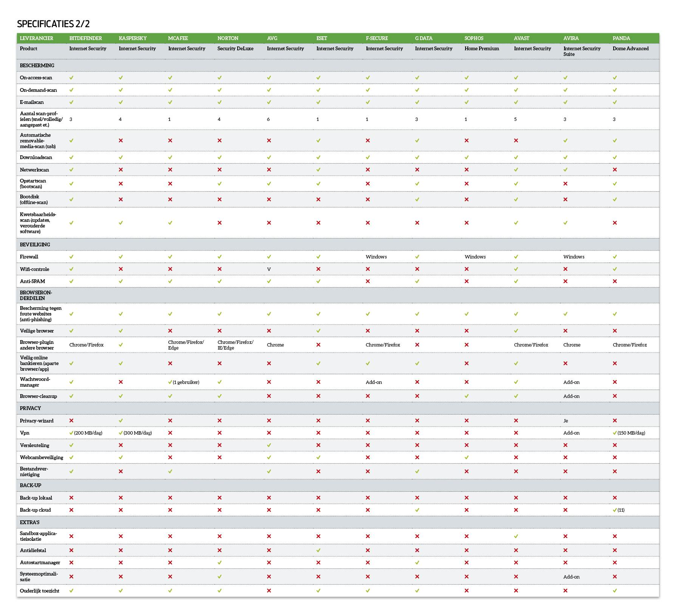
Task: Click Norton's Autostartmanager check mark
Action: click(x=220, y=562)
